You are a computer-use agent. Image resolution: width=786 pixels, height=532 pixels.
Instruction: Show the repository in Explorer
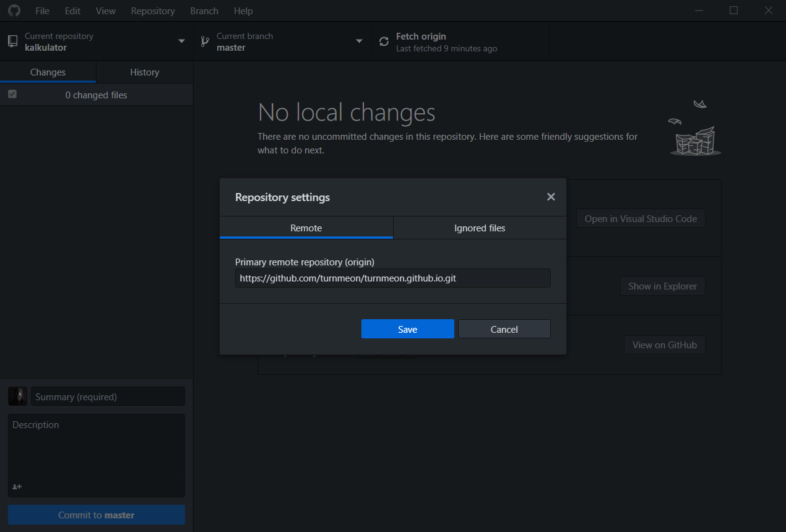(x=663, y=286)
